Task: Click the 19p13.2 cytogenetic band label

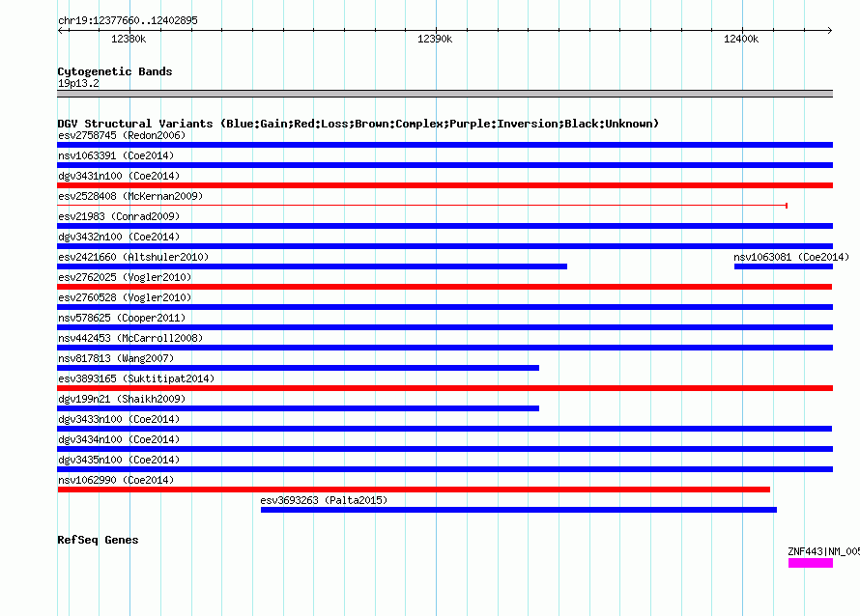Action: click(78, 83)
